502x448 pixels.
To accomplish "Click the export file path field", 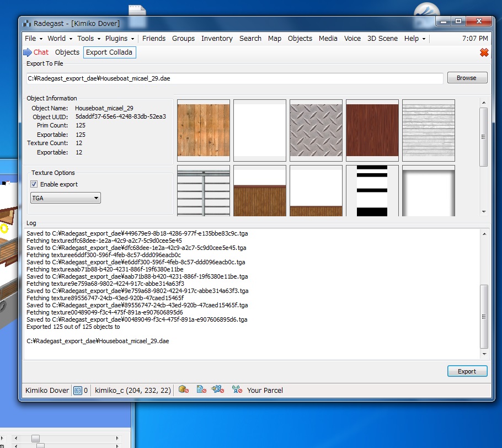I will [x=235, y=78].
